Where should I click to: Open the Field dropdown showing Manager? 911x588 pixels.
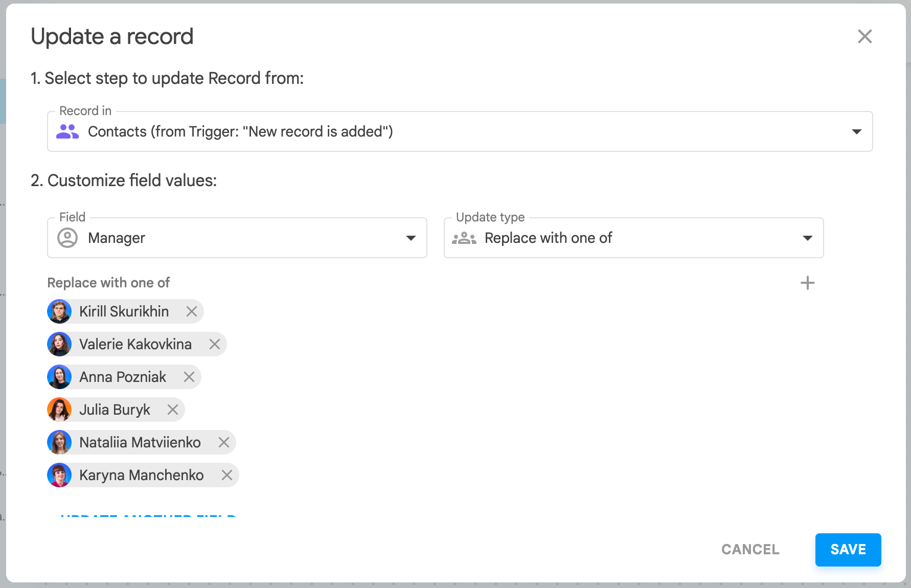pos(411,238)
